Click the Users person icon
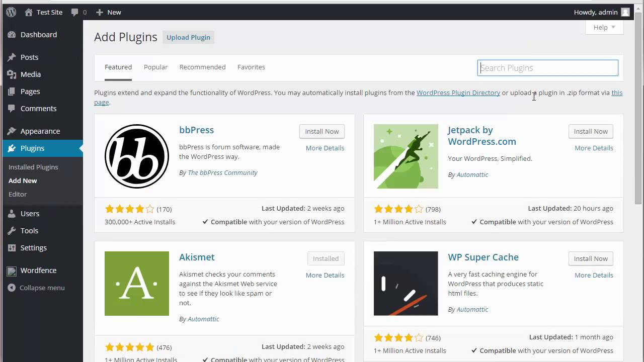644x362 pixels. click(12, 214)
